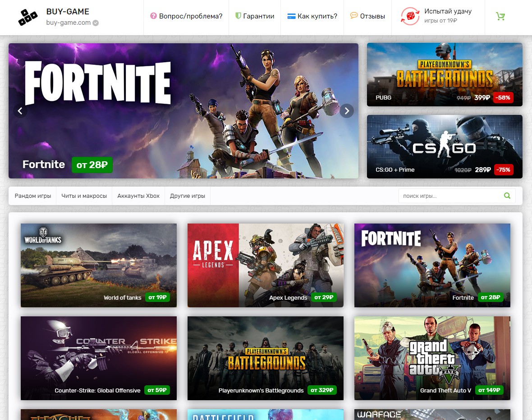532x420 pixels.
Task: Click the от 29₽ Apex Legends price
Action: pyautogui.click(x=324, y=297)
